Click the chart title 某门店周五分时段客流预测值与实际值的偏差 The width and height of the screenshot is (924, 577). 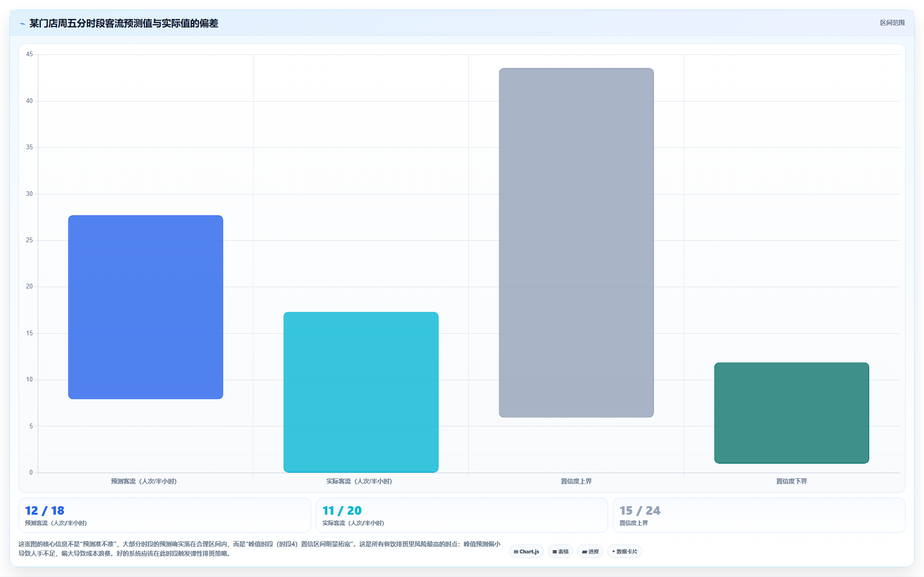coord(124,24)
